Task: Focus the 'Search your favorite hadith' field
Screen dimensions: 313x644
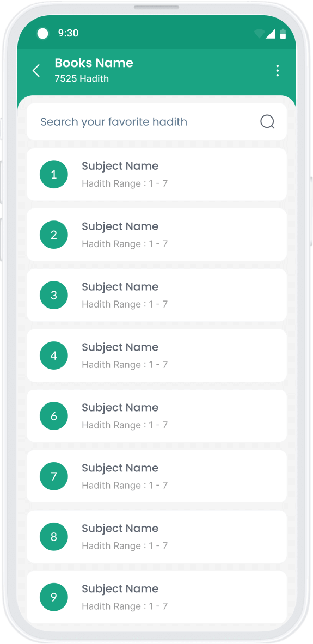Action: [x=157, y=121]
